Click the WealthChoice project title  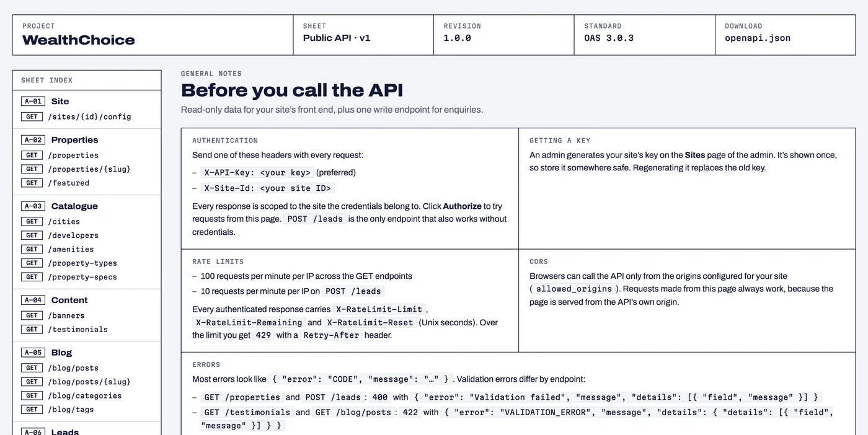pyautogui.click(x=79, y=40)
